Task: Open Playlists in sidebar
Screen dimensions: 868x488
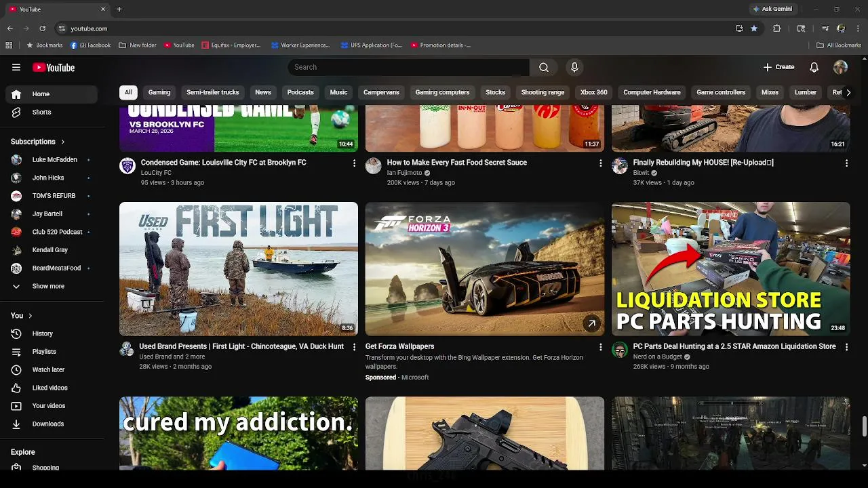Action: pyautogui.click(x=52, y=352)
